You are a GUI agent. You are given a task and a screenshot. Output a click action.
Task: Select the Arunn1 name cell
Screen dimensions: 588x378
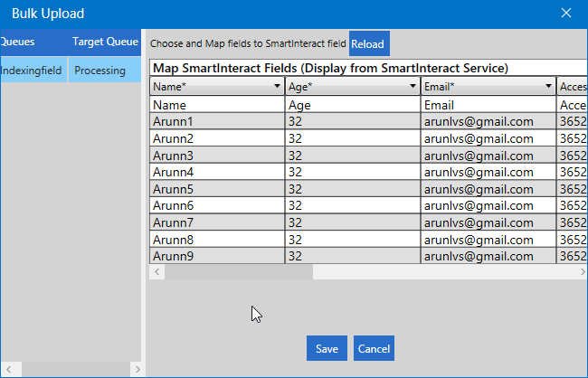(217, 121)
